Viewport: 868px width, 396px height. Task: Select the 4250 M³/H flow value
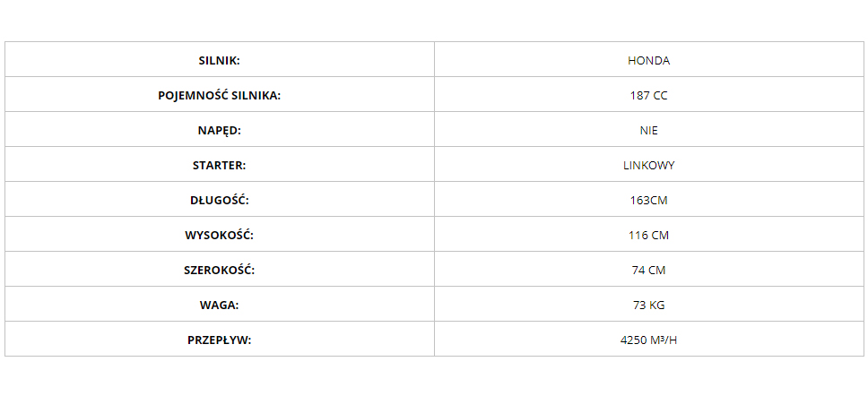point(649,340)
